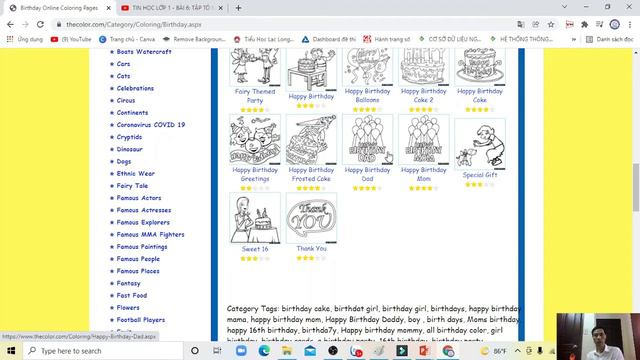Open the Mail app from taskbar
Image resolution: width=640 pixels, height=360 pixels.
pyautogui.click(x=310, y=351)
